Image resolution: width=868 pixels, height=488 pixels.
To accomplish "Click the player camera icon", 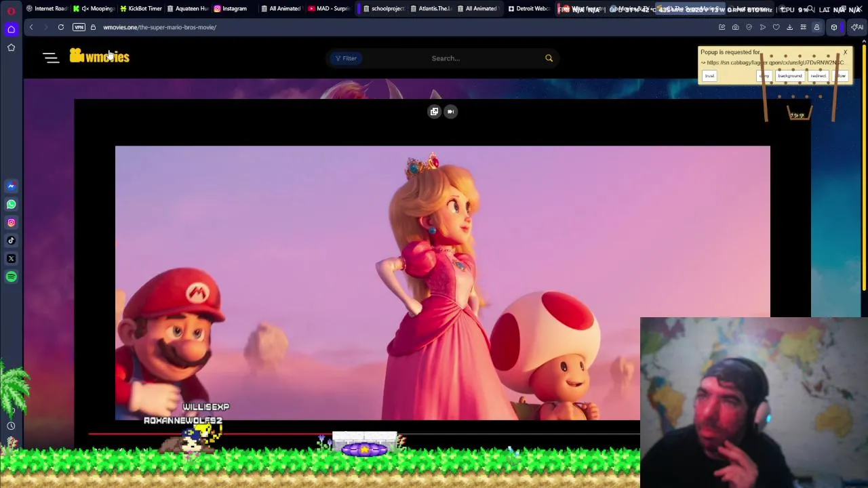I will point(450,111).
